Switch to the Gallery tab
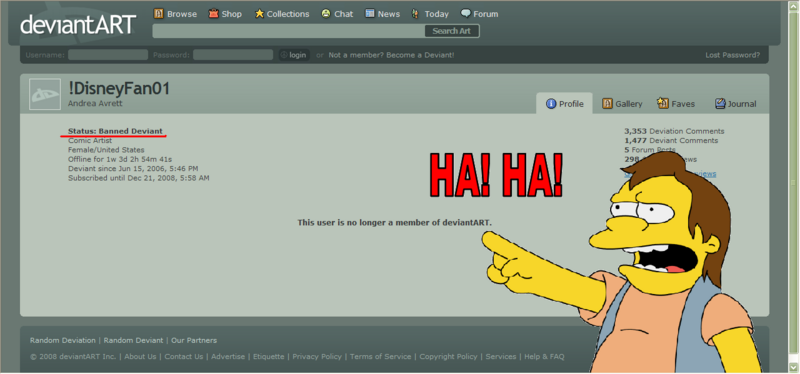This screenshot has width=800, height=374. [x=622, y=104]
